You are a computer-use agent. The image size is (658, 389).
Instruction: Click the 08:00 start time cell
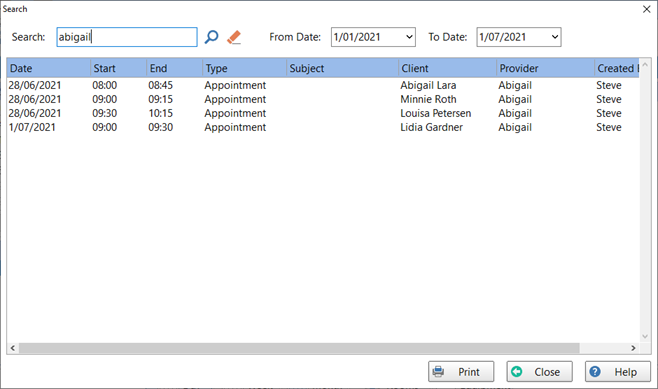pyautogui.click(x=104, y=85)
